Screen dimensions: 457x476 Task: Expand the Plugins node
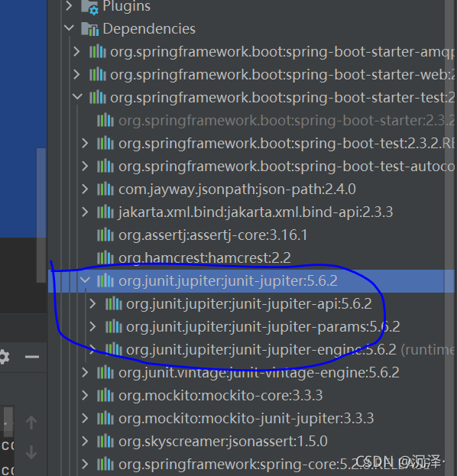pyautogui.click(x=70, y=5)
